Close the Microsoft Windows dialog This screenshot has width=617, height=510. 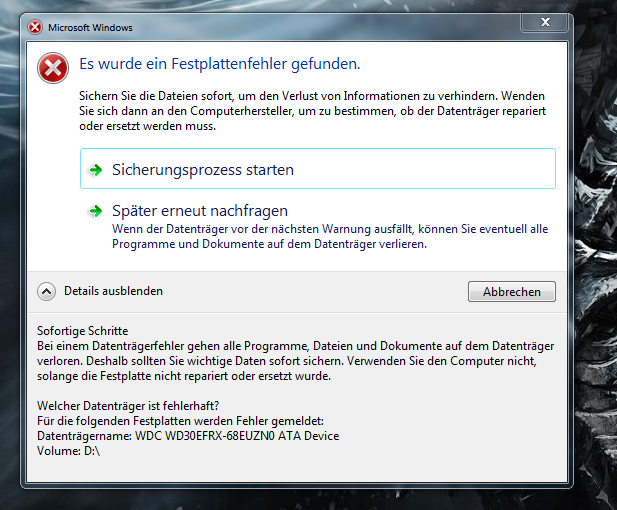click(x=545, y=22)
